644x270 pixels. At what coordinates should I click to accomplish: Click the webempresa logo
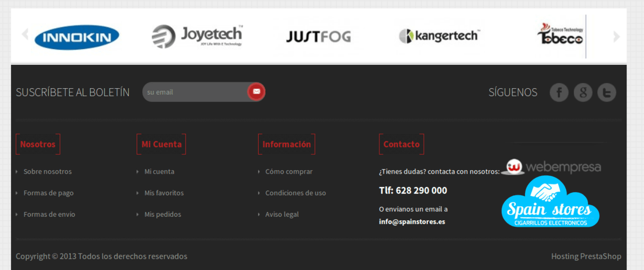click(x=551, y=167)
